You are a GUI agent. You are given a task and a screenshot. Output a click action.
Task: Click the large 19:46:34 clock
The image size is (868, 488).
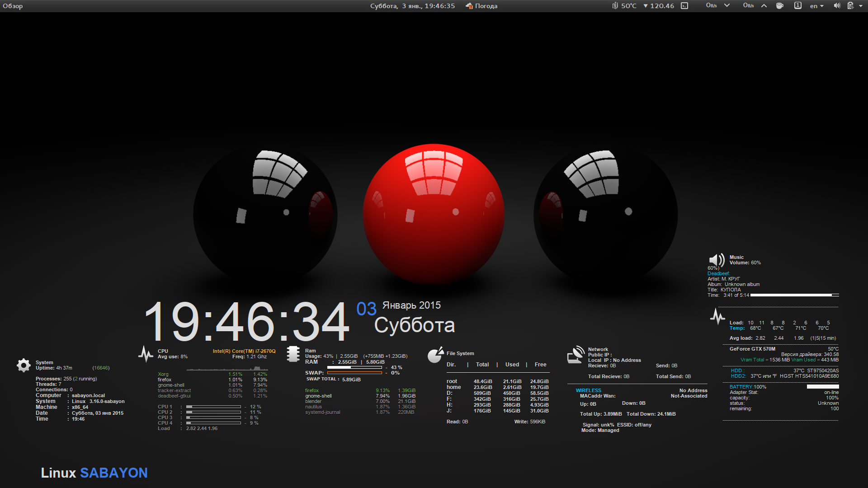[247, 322]
